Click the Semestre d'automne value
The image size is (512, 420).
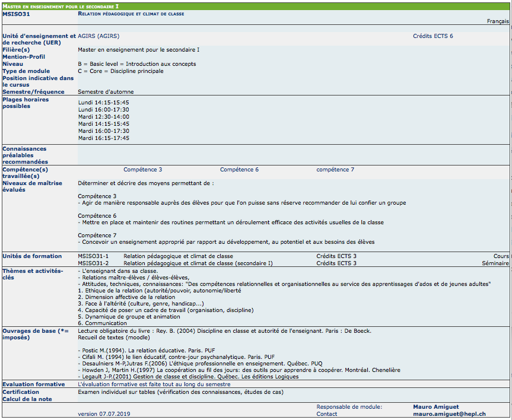pyautogui.click(x=106, y=92)
